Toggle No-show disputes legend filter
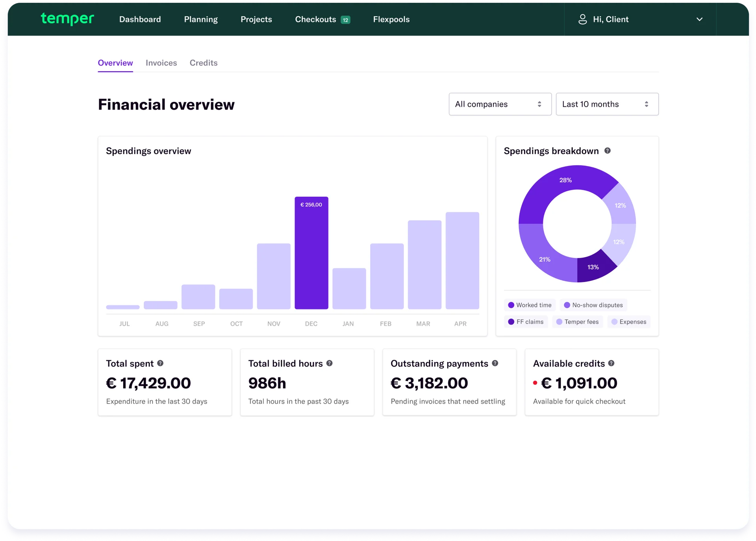 tap(593, 305)
